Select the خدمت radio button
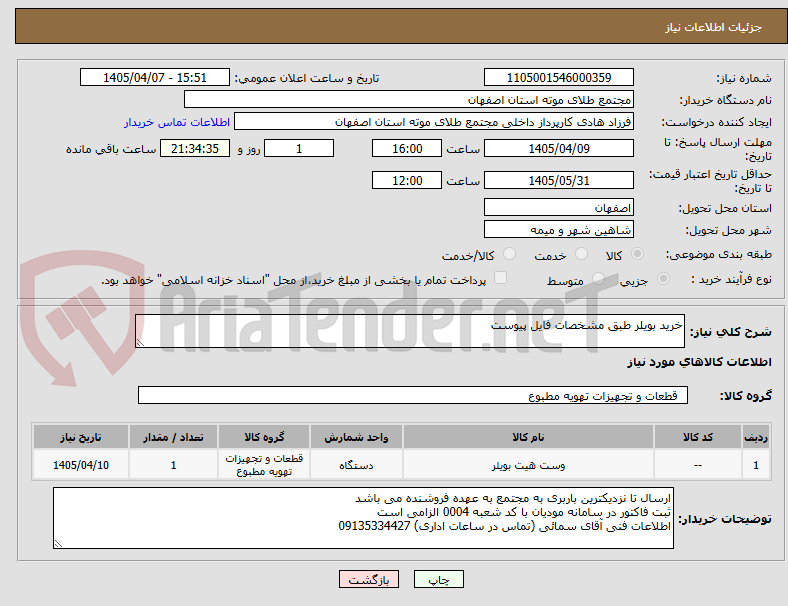 point(581,254)
